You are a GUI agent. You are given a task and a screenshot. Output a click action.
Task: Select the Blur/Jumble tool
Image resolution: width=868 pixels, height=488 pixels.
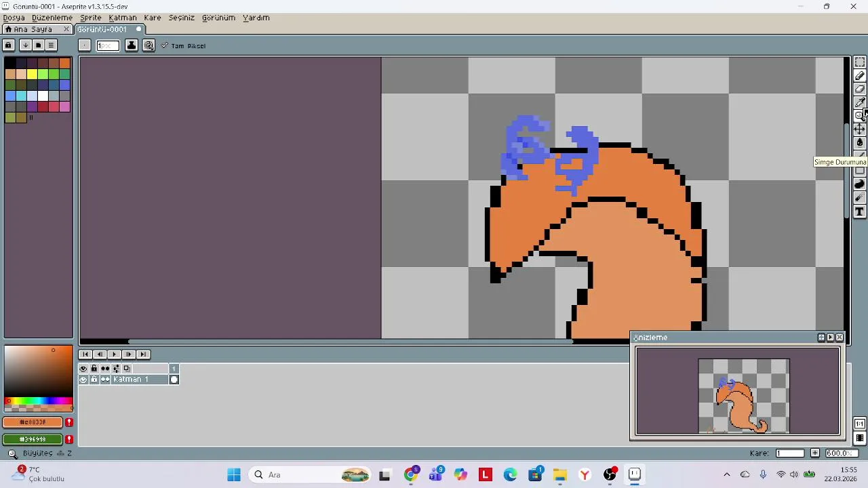859,198
